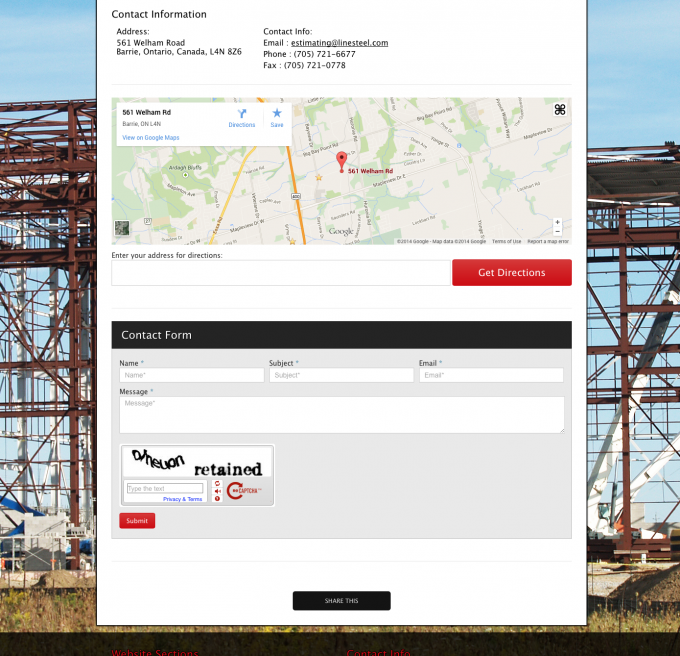The image size is (680, 656).
Task: Click the Directions icon on the map card
Action: pyautogui.click(x=242, y=115)
